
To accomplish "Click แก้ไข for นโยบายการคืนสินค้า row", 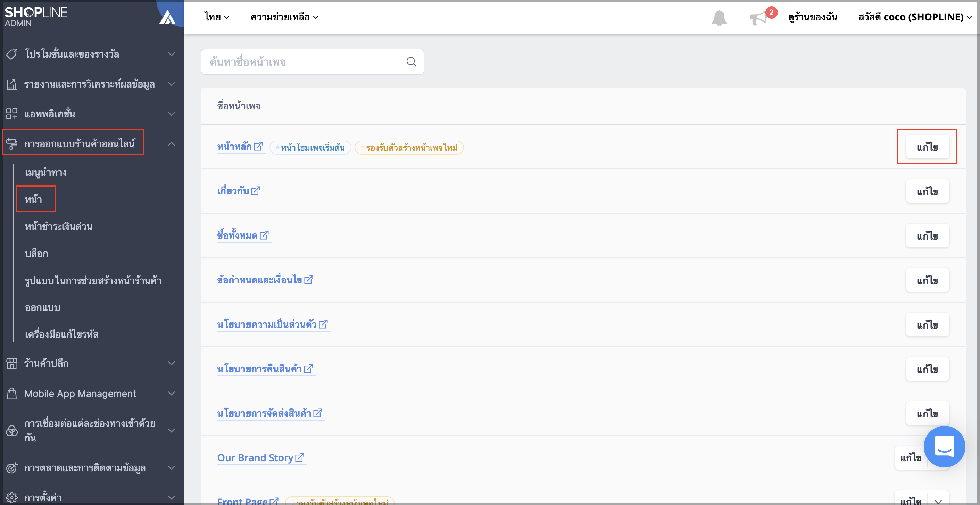I will [927, 369].
